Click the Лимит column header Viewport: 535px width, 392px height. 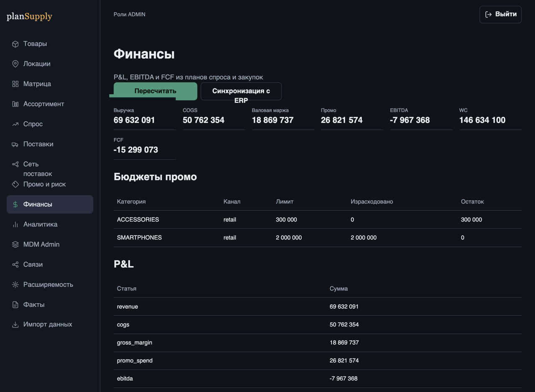pyautogui.click(x=285, y=201)
